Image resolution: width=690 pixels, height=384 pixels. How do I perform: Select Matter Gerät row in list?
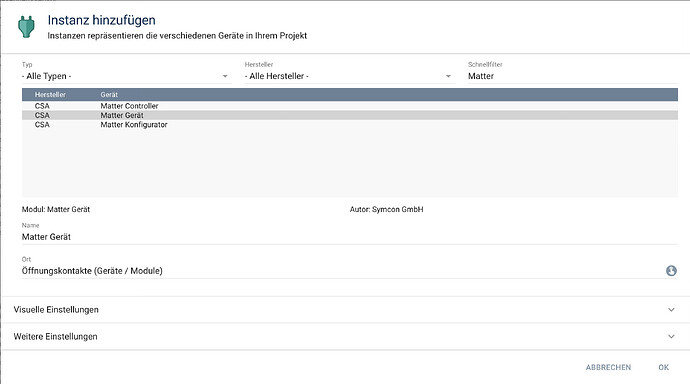(349, 115)
